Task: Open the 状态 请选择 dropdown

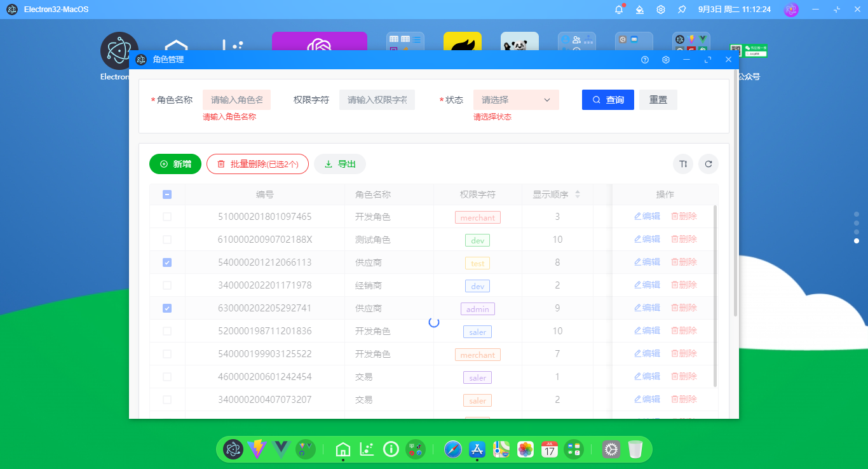Action: [516, 100]
